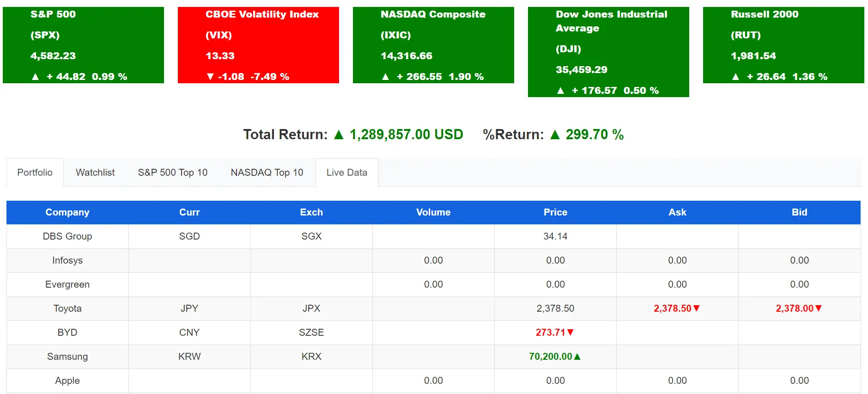The image size is (868, 394).
Task: Click the KRX exchange cell
Action: click(x=311, y=357)
